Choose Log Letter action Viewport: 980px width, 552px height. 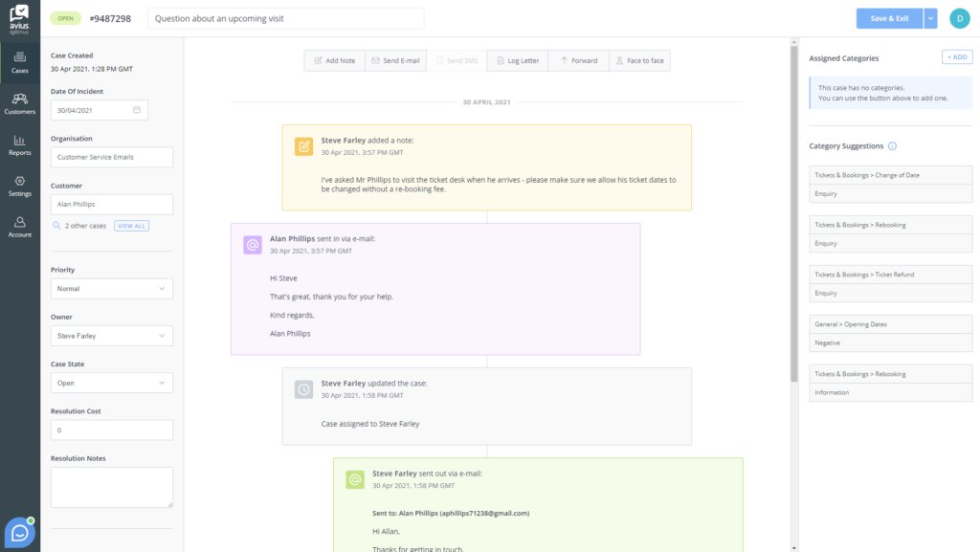517,60
